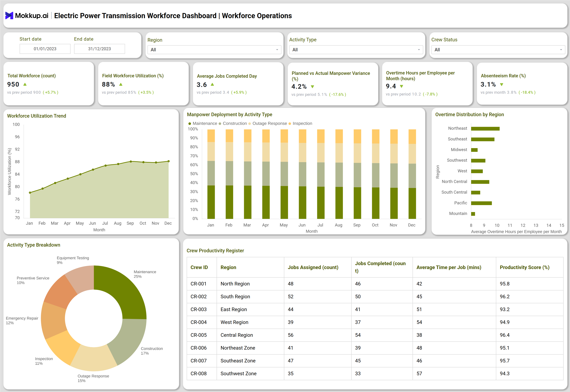
Task: Click the Northeast overtime bar
Action: 485,129
